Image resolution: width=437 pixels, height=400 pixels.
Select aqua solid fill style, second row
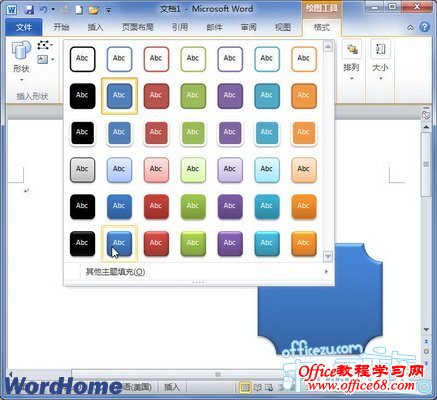click(x=267, y=96)
